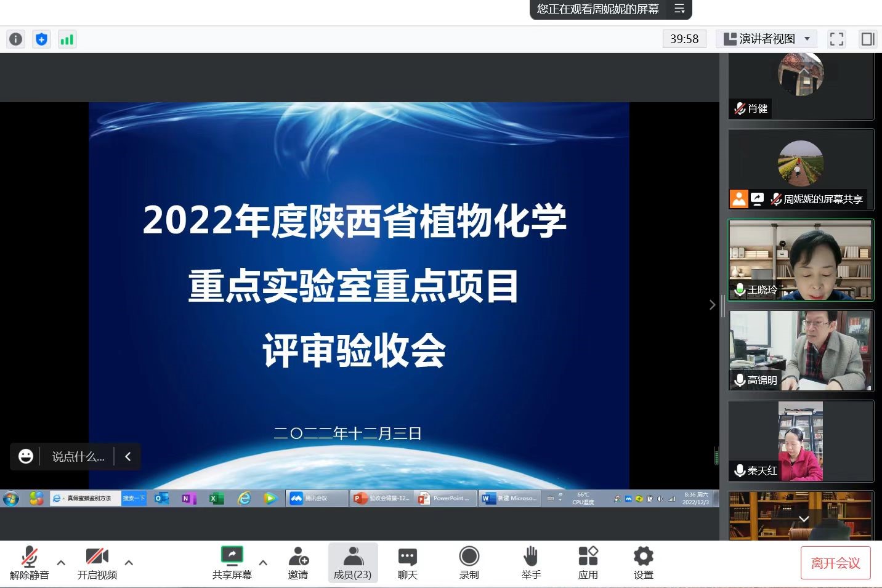Image resolution: width=882 pixels, height=588 pixels.
Task: Click the blue security shield icon
Action: [41, 39]
